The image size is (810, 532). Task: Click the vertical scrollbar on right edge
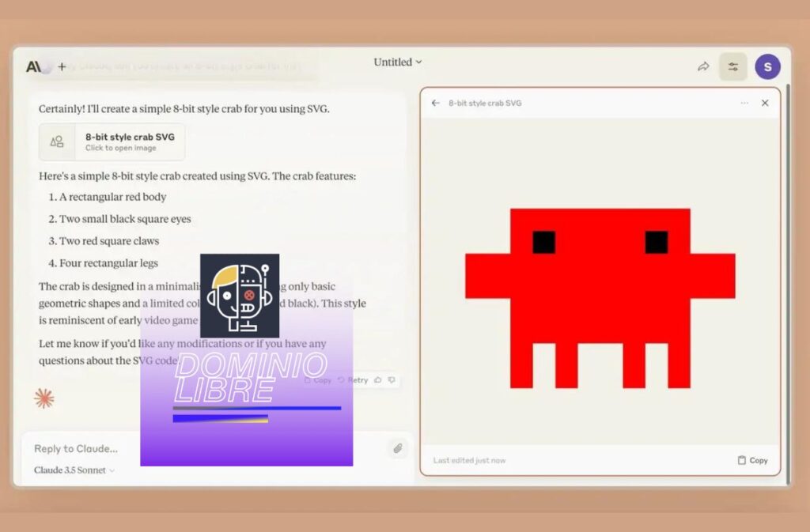(x=787, y=237)
